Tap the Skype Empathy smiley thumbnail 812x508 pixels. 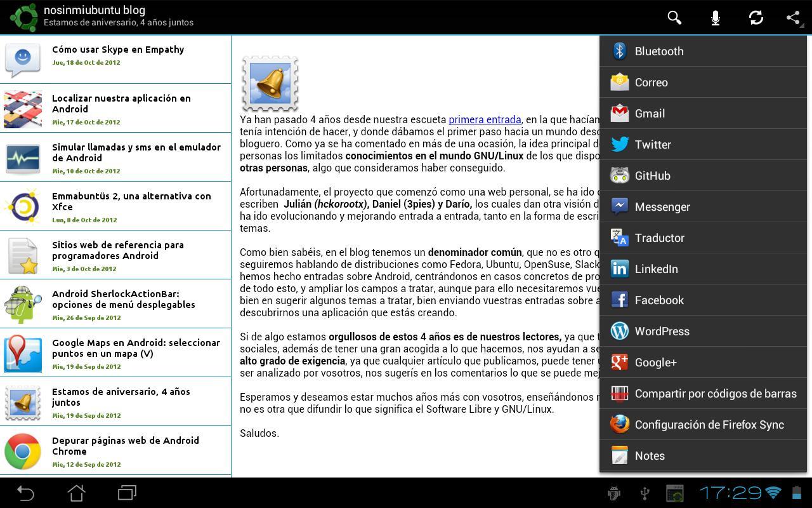coord(23,59)
